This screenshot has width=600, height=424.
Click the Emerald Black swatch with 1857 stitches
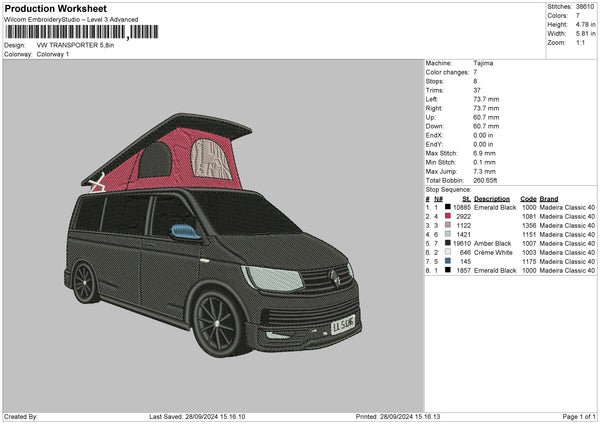coord(446,270)
